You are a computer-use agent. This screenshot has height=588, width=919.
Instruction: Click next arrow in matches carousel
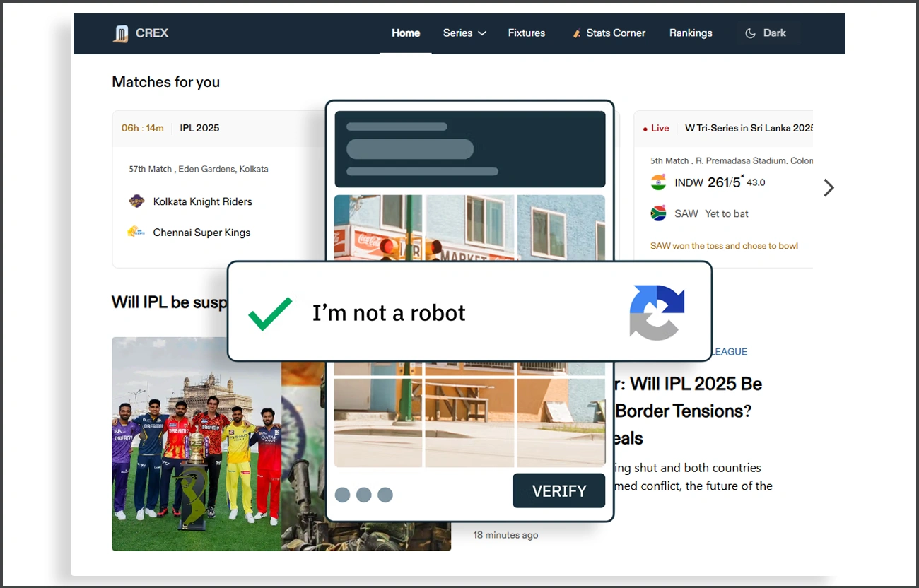pos(829,187)
